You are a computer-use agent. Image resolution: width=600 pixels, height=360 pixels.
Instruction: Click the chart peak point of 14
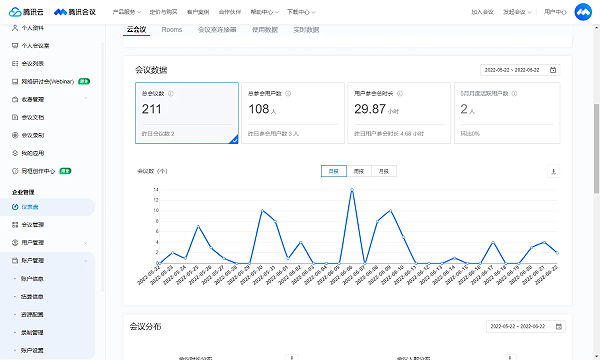tap(352, 190)
